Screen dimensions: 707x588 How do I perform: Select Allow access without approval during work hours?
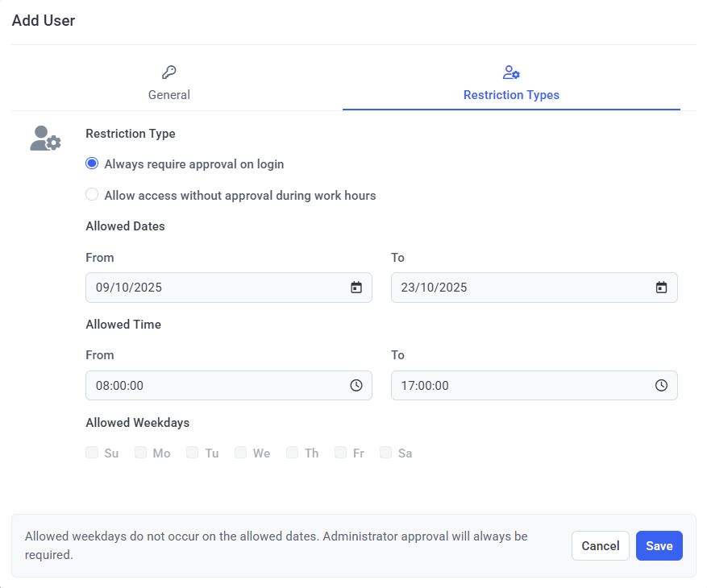[92, 195]
